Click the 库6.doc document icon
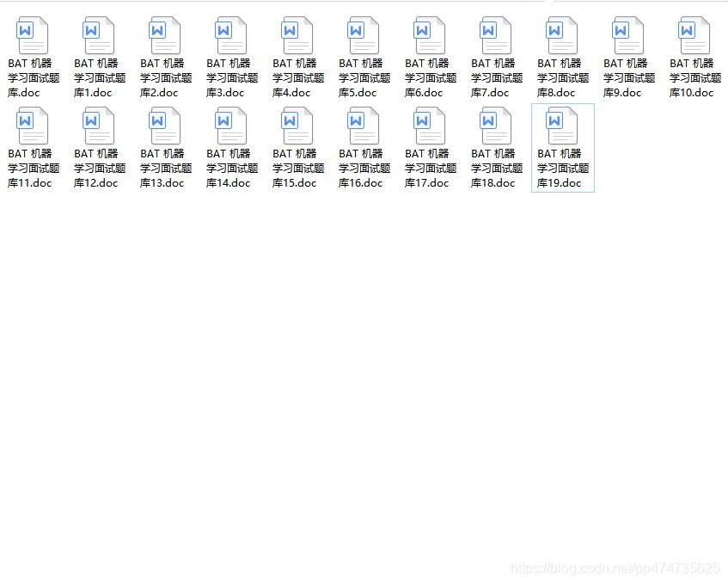This screenshot has height=584, width=728. (x=429, y=35)
